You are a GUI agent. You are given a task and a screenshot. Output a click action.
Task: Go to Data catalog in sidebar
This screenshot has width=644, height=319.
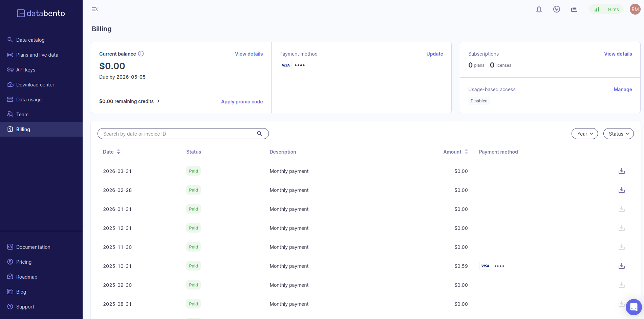point(41,40)
